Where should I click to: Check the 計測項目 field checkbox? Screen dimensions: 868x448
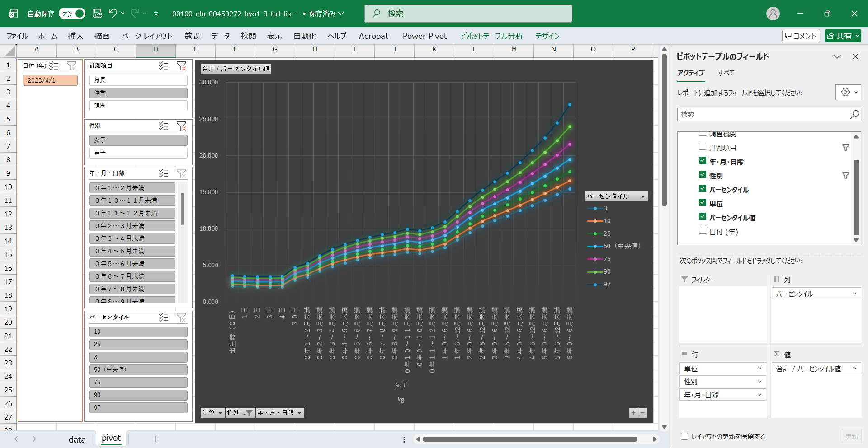pos(703,147)
